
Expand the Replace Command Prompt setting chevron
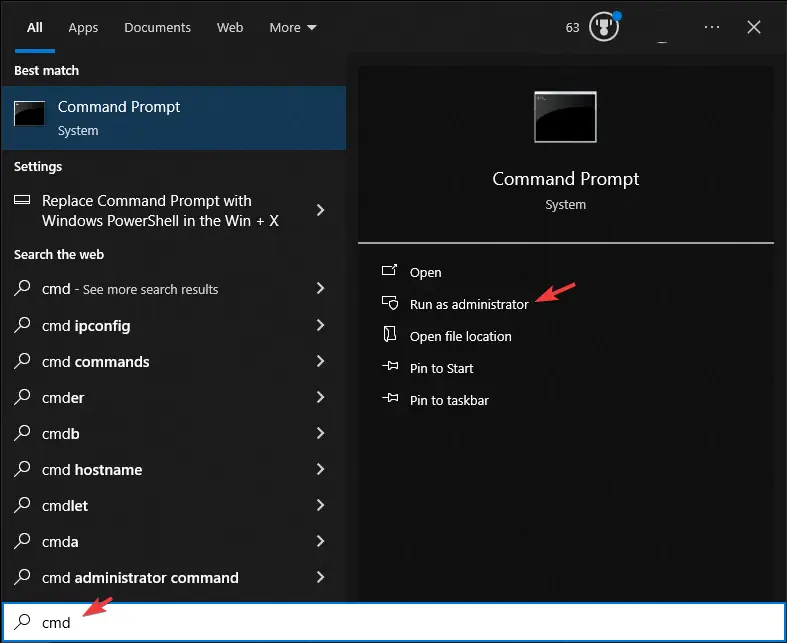tap(321, 210)
